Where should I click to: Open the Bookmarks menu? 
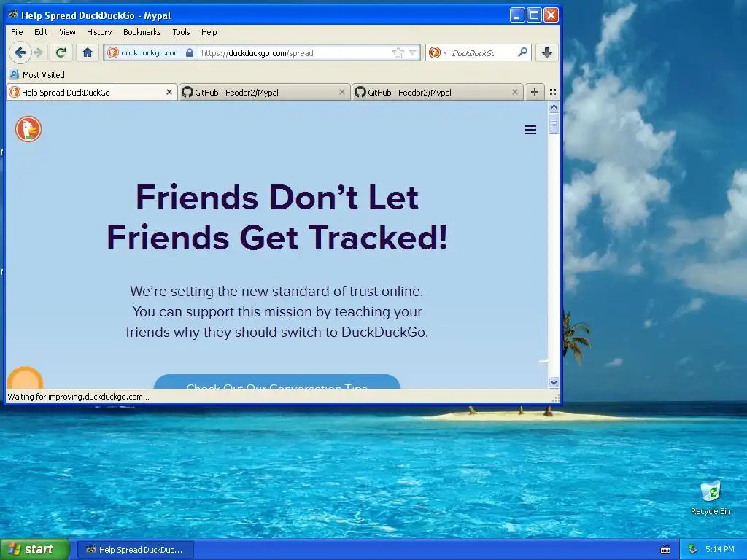[142, 32]
